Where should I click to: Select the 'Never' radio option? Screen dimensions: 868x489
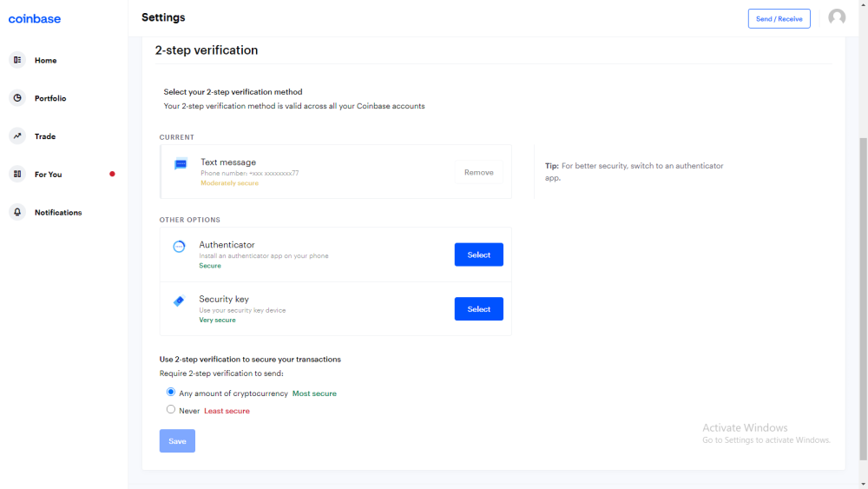pos(171,410)
